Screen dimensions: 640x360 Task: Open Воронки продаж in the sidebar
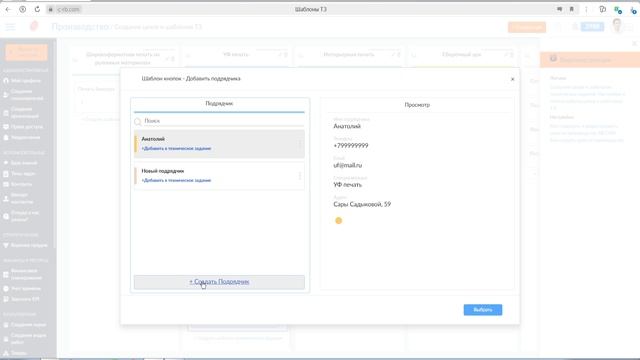point(29,245)
